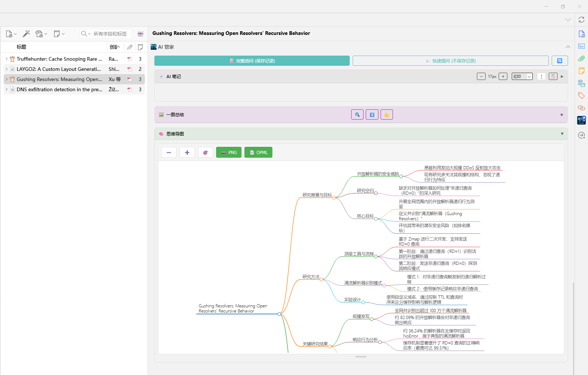Open the AI robot icon beside search

pos(141,34)
